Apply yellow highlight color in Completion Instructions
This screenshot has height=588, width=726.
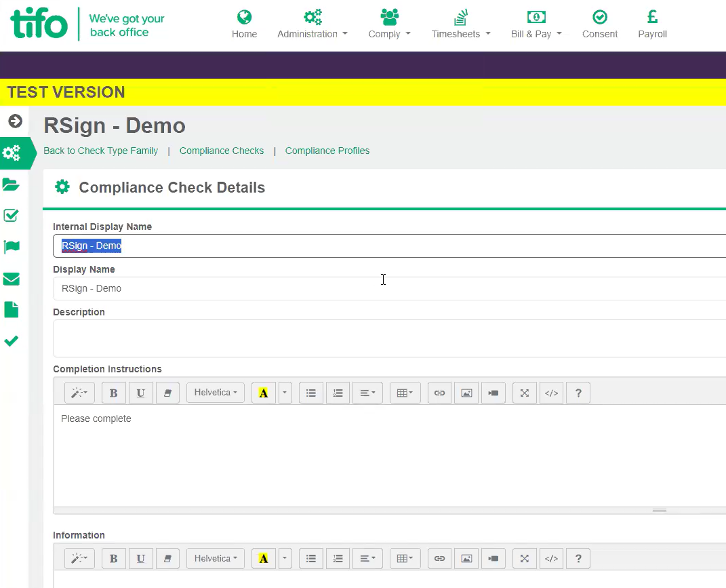click(264, 393)
